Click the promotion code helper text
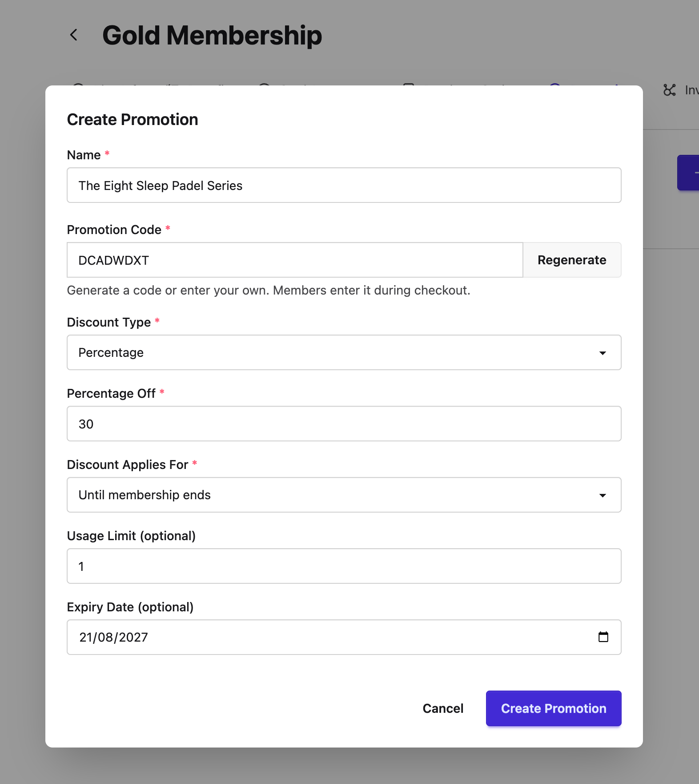 pyautogui.click(x=269, y=290)
